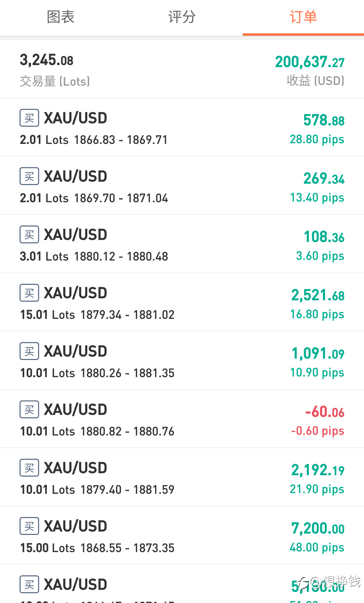Switch to the 图表 tab
The width and height of the screenshot is (364, 603).
pyautogui.click(x=61, y=17)
